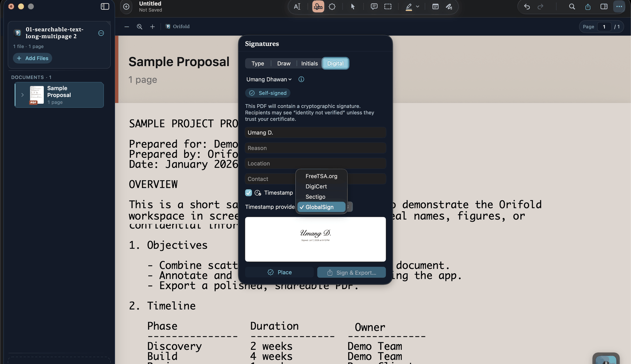Expand the Sample Proposal document row
Image resolution: width=631 pixels, height=364 pixels.
(x=22, y=95)
